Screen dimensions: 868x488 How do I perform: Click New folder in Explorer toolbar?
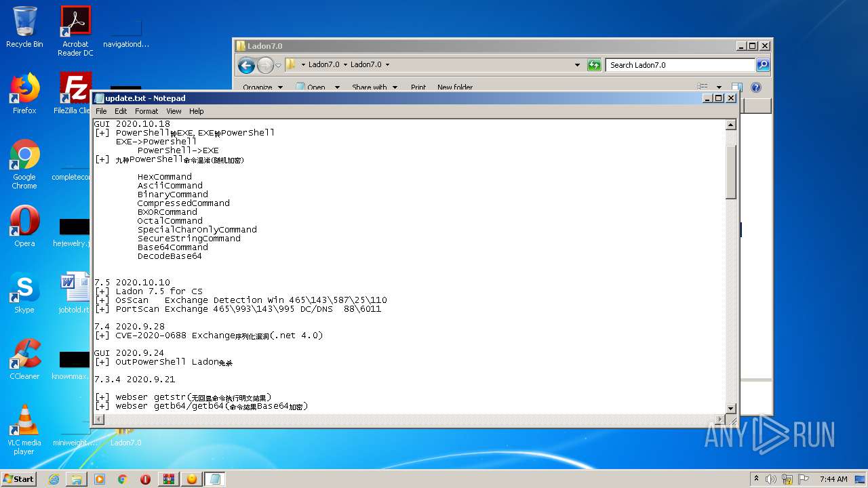(455, 87)
